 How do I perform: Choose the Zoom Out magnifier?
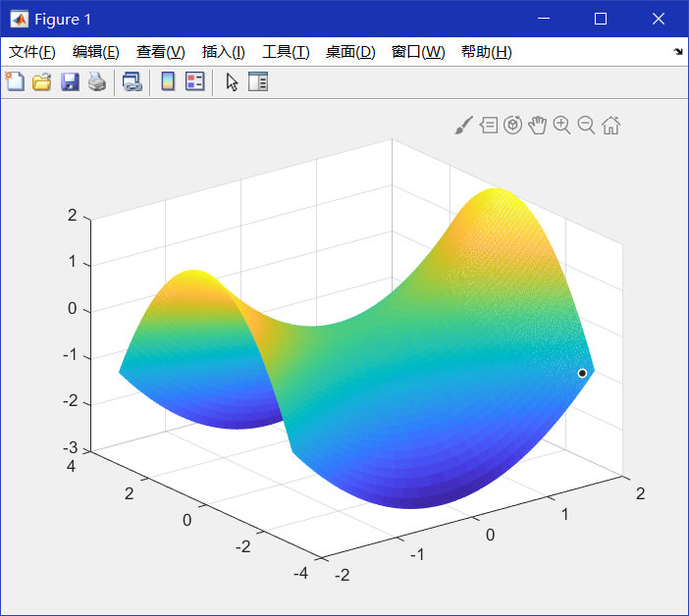click(x=586, y=126)
